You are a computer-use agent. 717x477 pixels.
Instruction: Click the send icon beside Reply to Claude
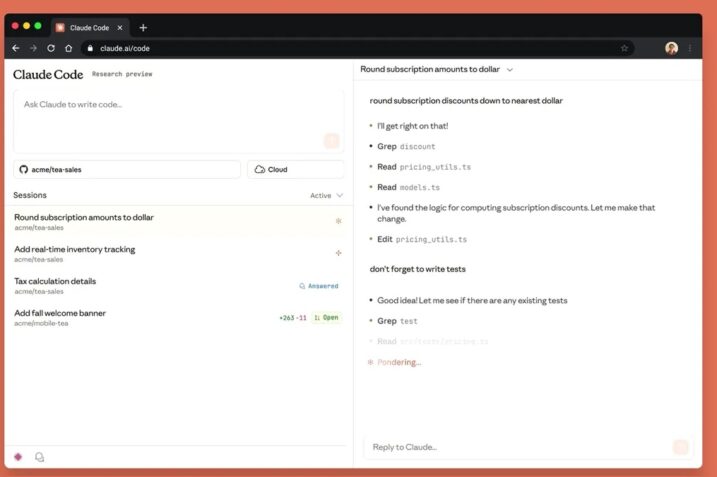tap(681, 447)
